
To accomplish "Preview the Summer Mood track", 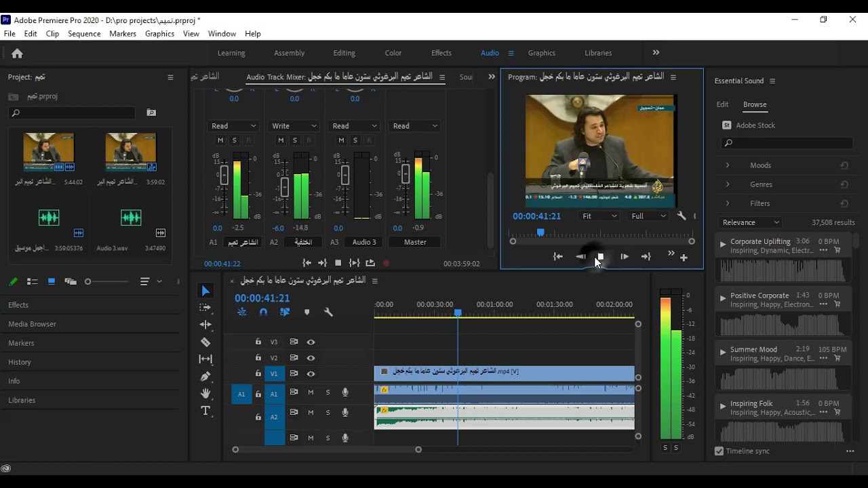I will point(723,352).
